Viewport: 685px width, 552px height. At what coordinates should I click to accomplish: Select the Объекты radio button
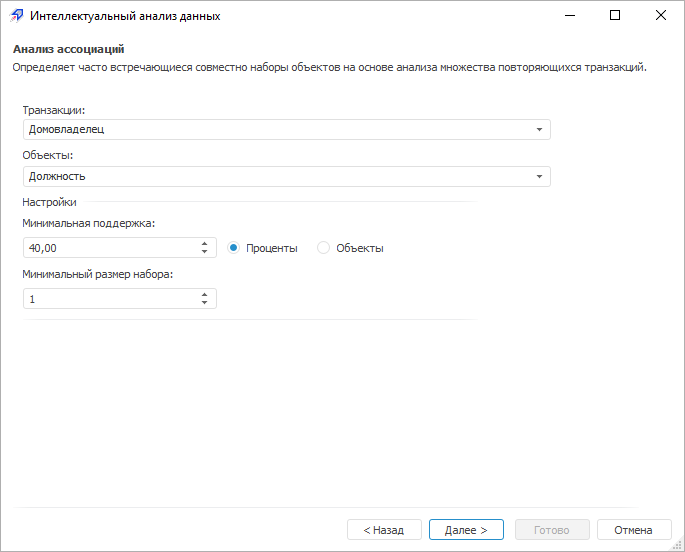323,248
